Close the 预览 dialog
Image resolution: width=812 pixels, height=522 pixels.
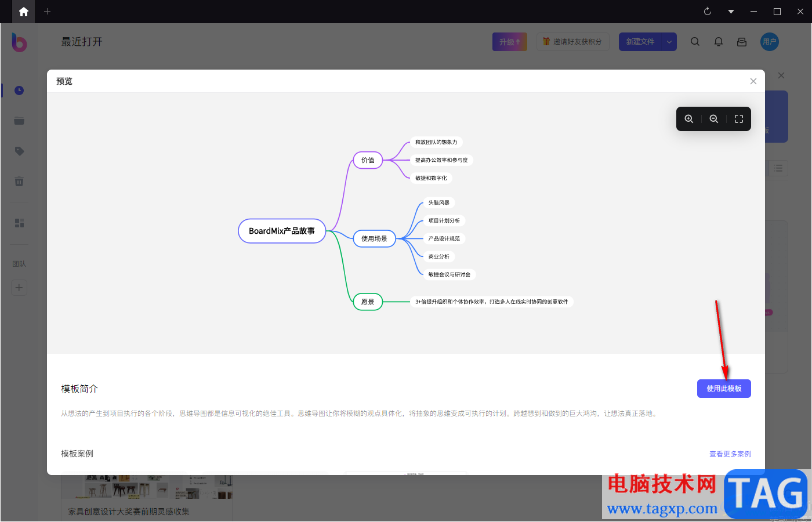tap(753, 81)
